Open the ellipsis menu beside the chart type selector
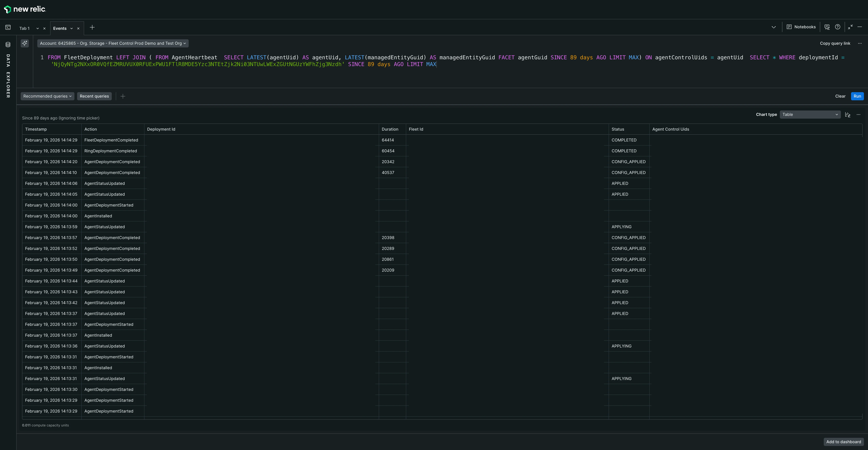The image size is (868, 450). [858, 115]
